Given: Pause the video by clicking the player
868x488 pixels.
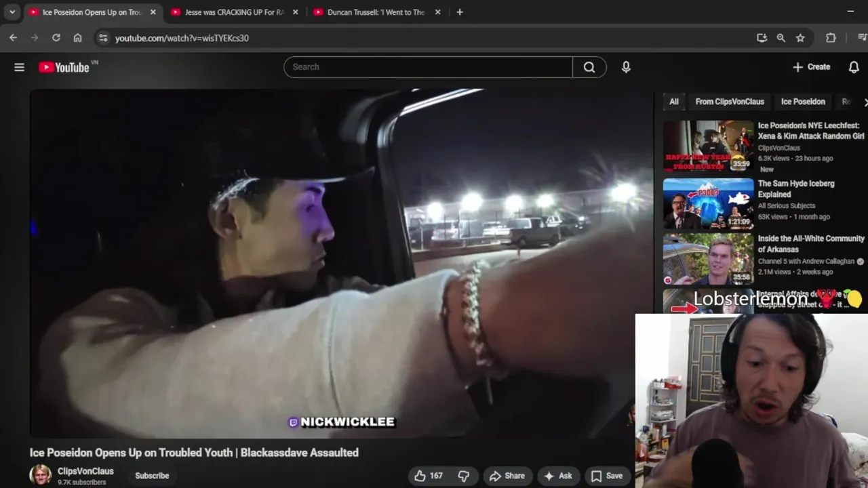Looking at the screenshot, I should [341, 263].
